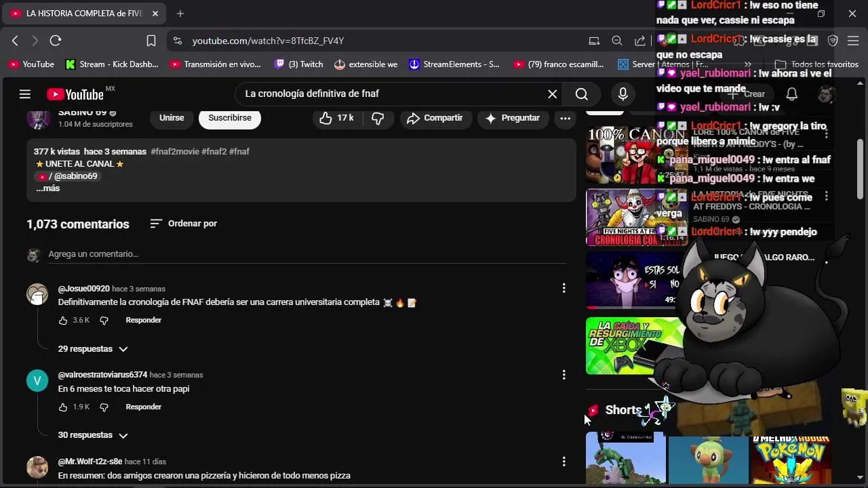This screenshot has width=868, height=488.
Task: Open YouTube bookmark in bookmarks bar
Action: pyautogui.click(x=31, y=64)
